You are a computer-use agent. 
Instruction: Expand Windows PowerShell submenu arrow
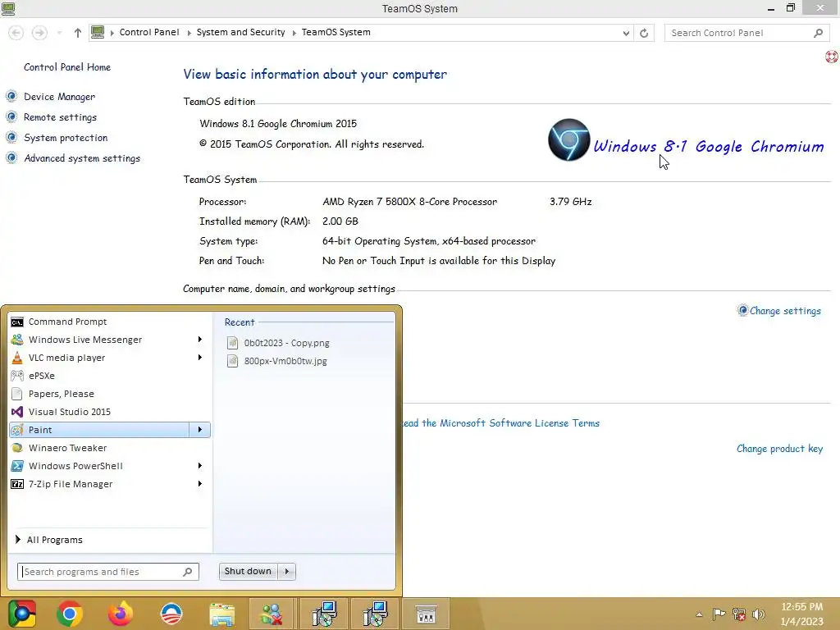[200, 466]
